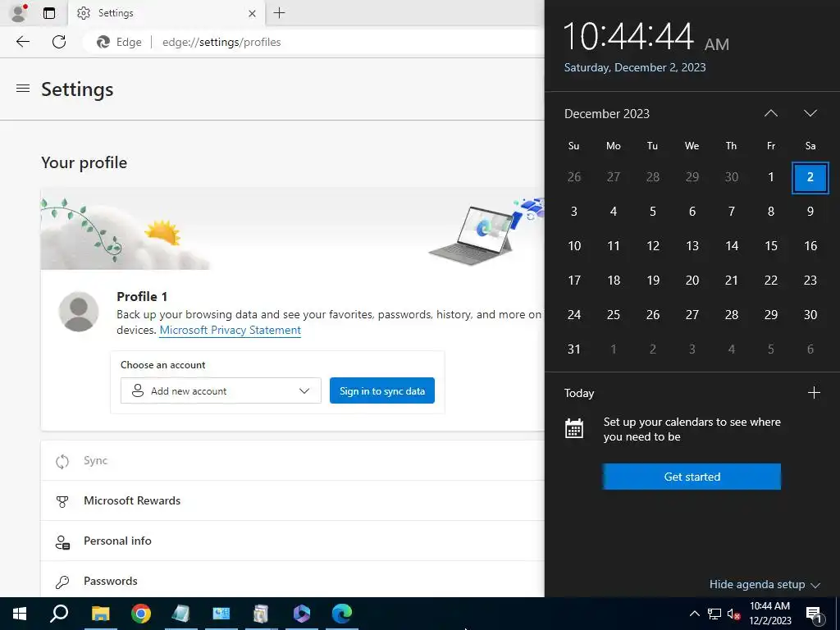The width and height of the screenshot is (840, 630).
Task: Open Microsoft Privacy Statement link
Action: [231, 330]
